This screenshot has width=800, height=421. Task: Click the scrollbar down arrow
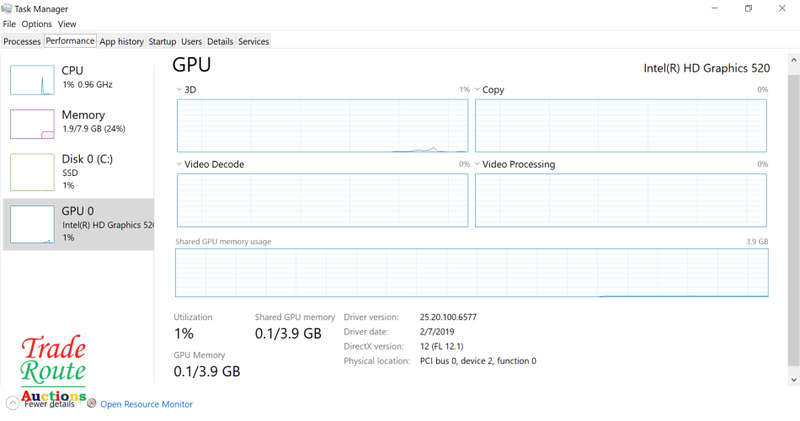(x=793, y=380)
